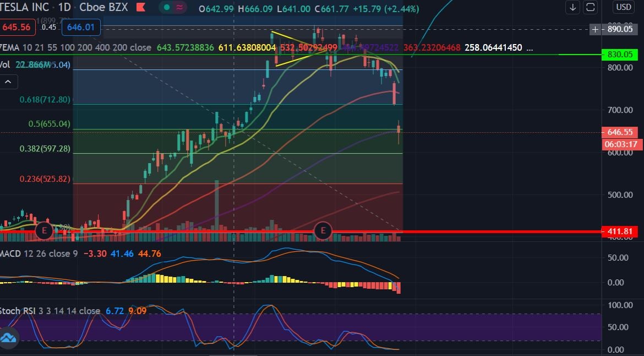644x356 pixels.
Task: Click the 06:03:17 bar countdown label
Action: [621, 144]
